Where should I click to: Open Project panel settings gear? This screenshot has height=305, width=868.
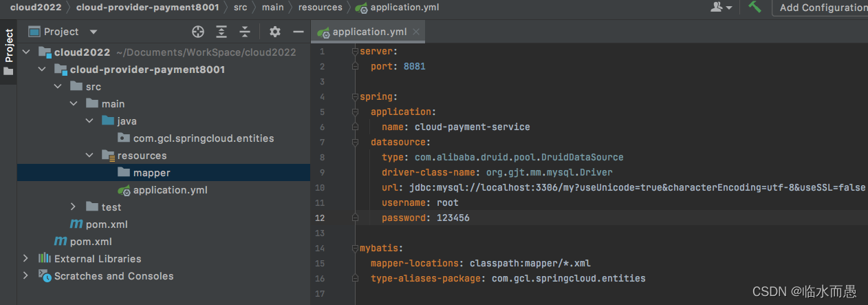[275, 32]
